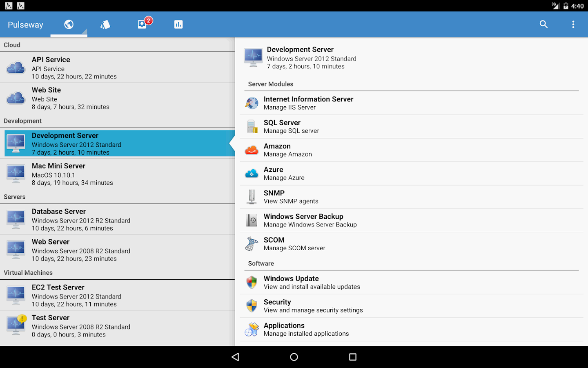Switch to the reports chart tab
Image resolution: width=588 pixels, height=368 pixels.
(x=178, y=24)
